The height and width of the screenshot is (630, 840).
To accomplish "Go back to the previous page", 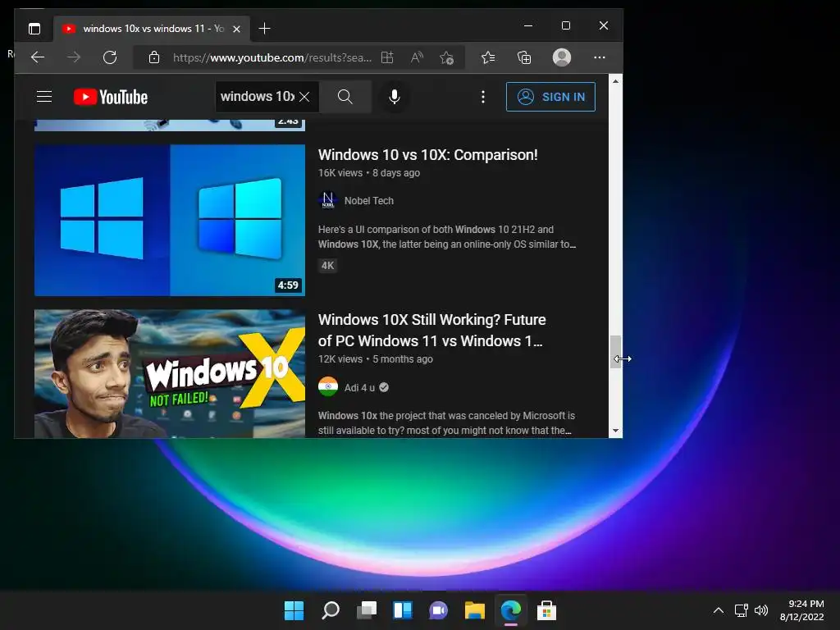I will click(38, 57).
